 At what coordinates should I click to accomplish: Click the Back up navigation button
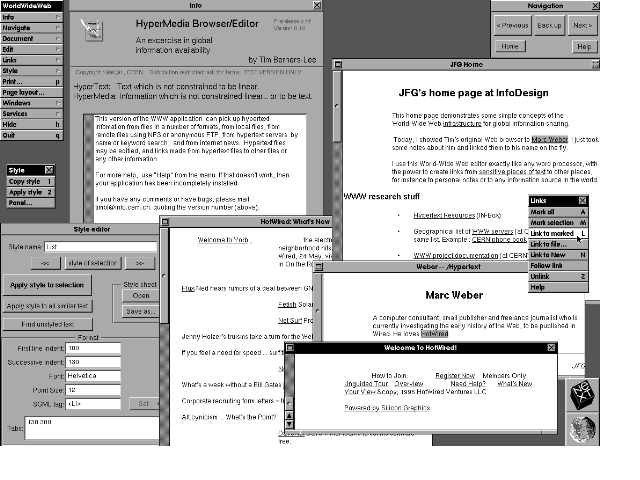tap(549, 25)
